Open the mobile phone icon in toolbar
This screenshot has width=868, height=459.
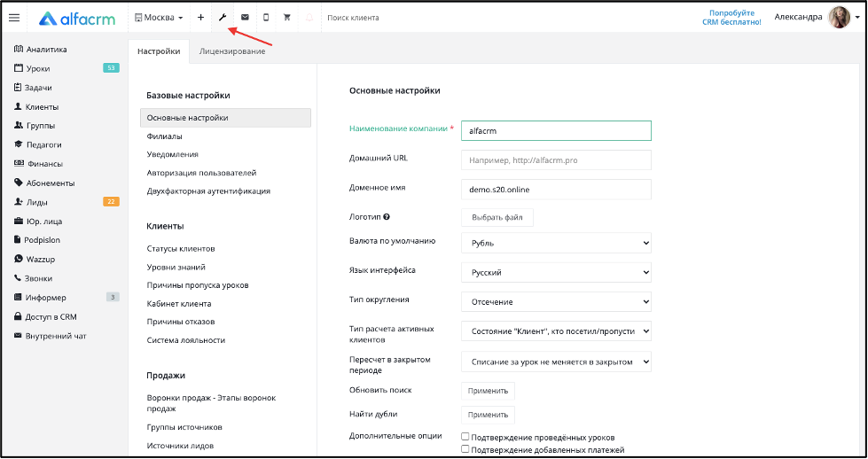tap(266, 17)
